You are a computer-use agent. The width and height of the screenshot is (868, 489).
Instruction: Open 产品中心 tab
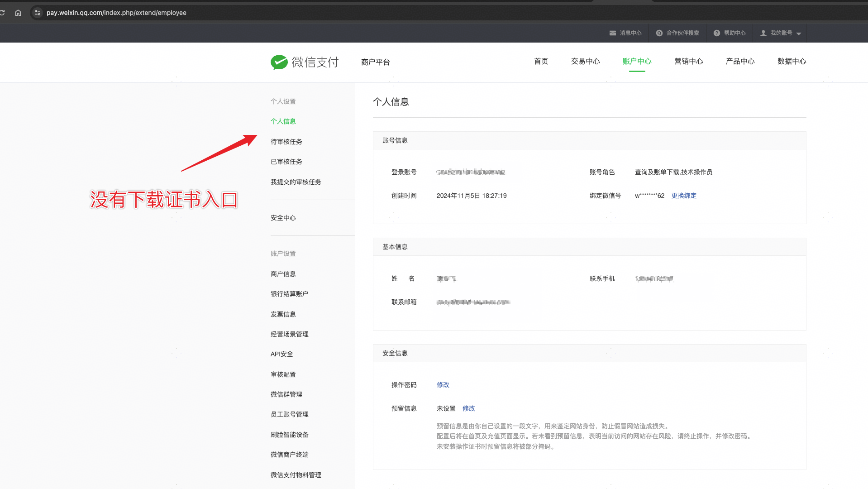pos(740,61)
